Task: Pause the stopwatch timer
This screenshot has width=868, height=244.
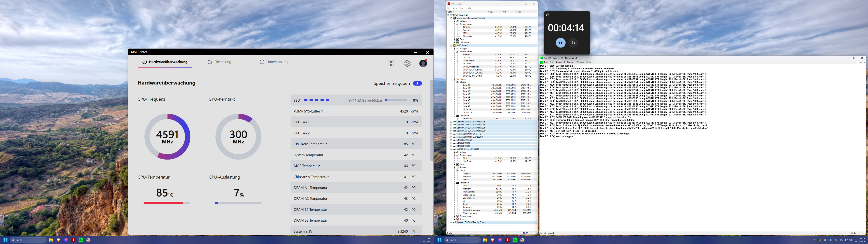Action: (x=560, y=43)
